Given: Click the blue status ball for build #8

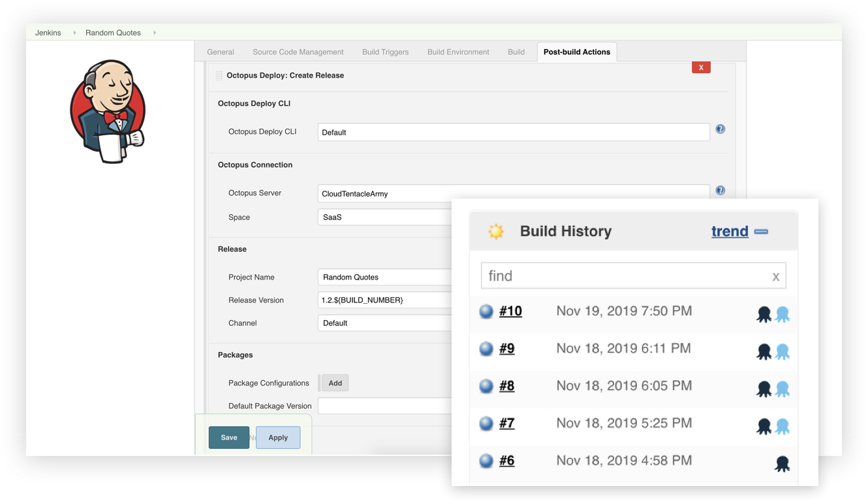Looking at the screenshot, I should coord(486,386).
